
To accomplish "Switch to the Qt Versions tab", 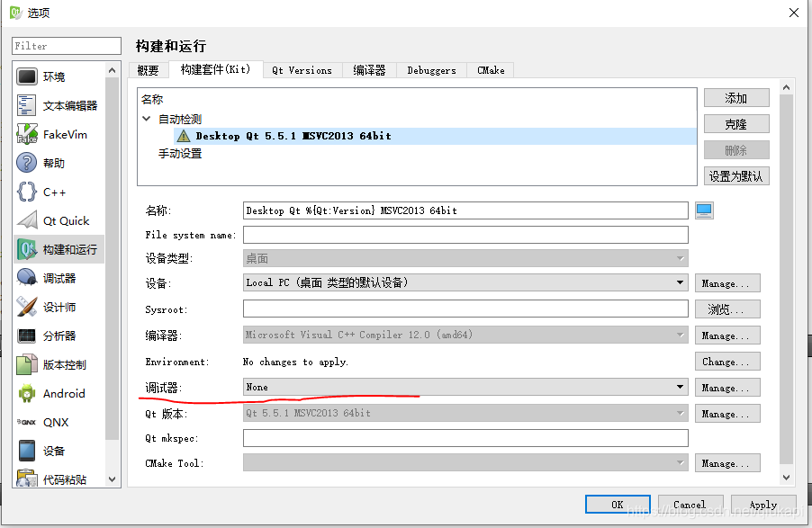I will point(302,70).
